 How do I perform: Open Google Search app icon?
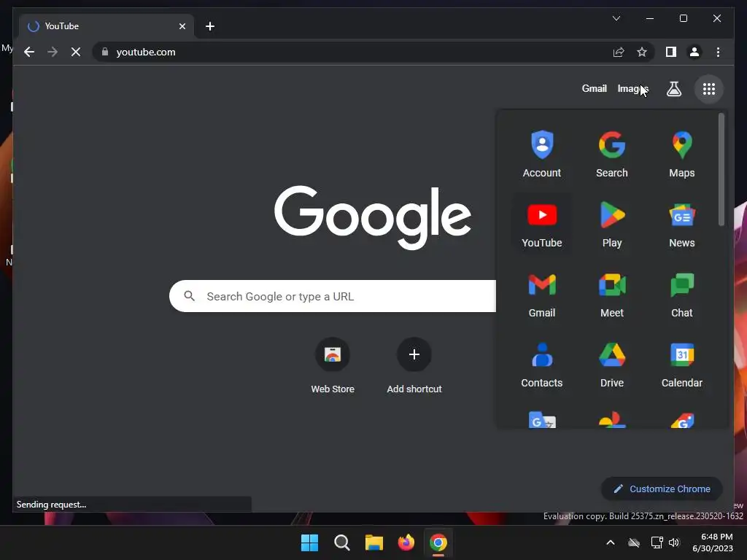(x=612, y=154)
